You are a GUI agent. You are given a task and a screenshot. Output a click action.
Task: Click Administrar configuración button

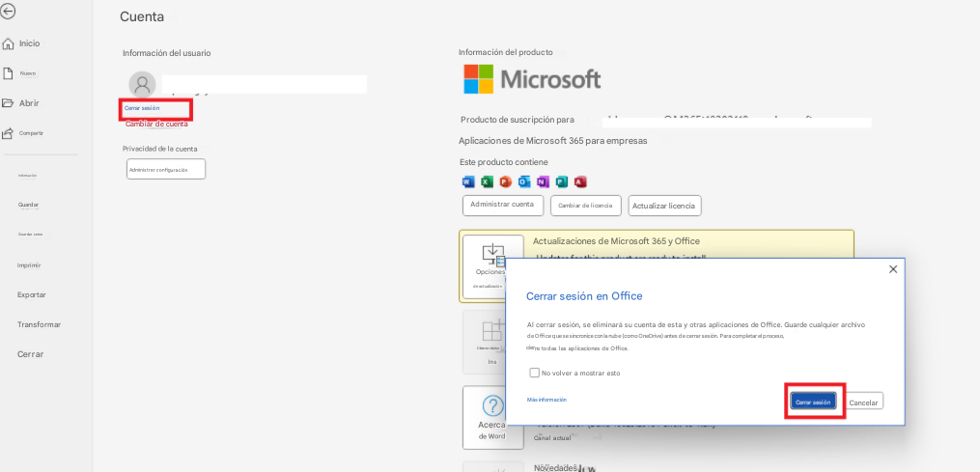[166, 170]
